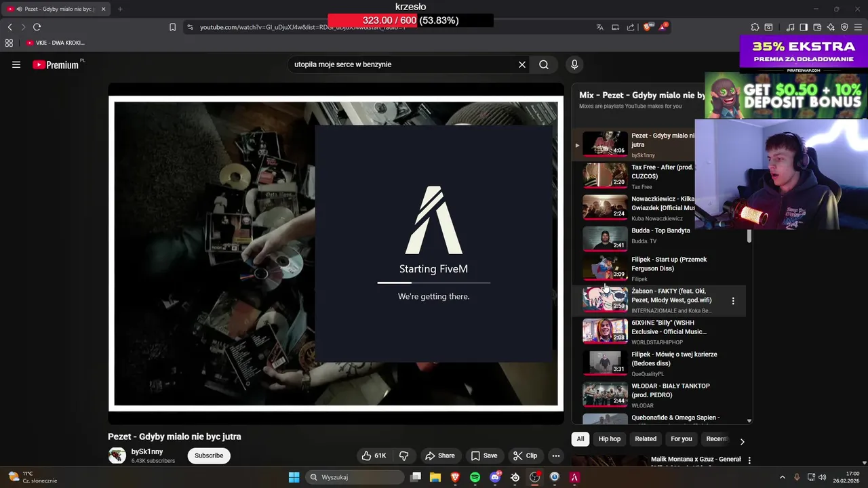Open Brave Rewards triangle icon
The width and height of the screenshot is (868, 488).
(663, 27)
